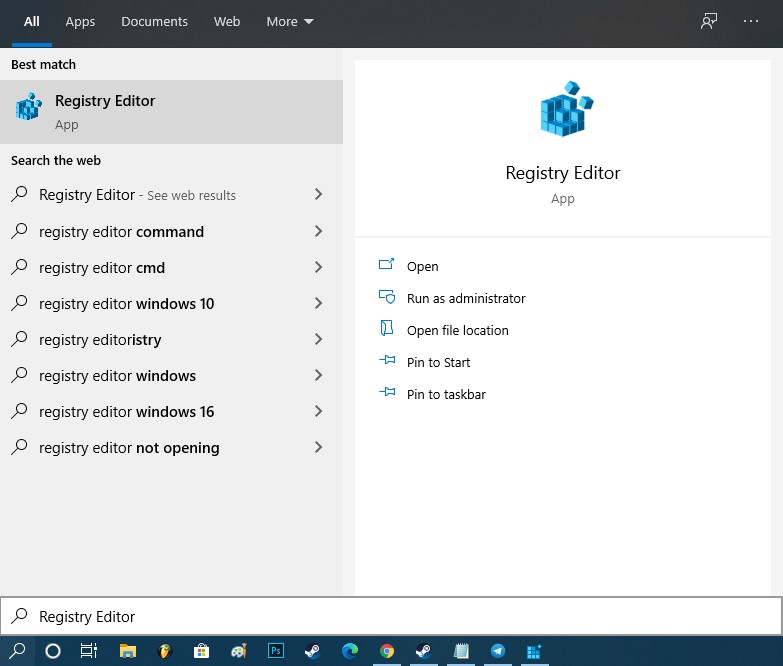Click the Pin to Start pin icon

[x=387, y=360]
